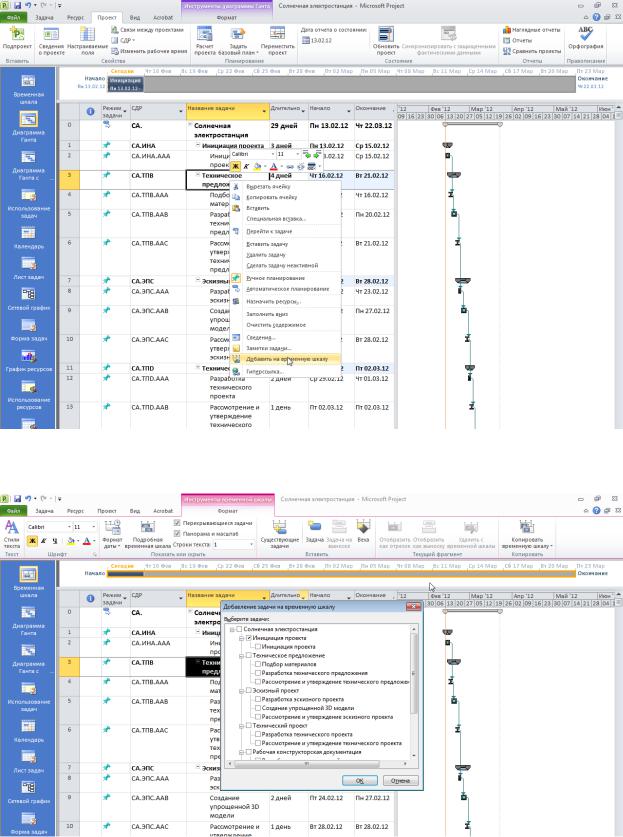Uncheck the checked Инициация проекта parent checkbox
The height and width of the screenshot is (837, 623).
249,638
